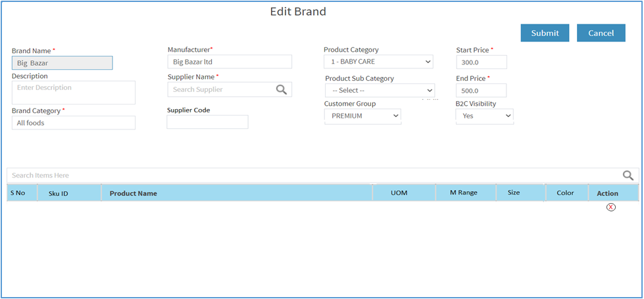Focus the Enter Description text area
This screenshot has height=299, width=644.
pos(74,92)
